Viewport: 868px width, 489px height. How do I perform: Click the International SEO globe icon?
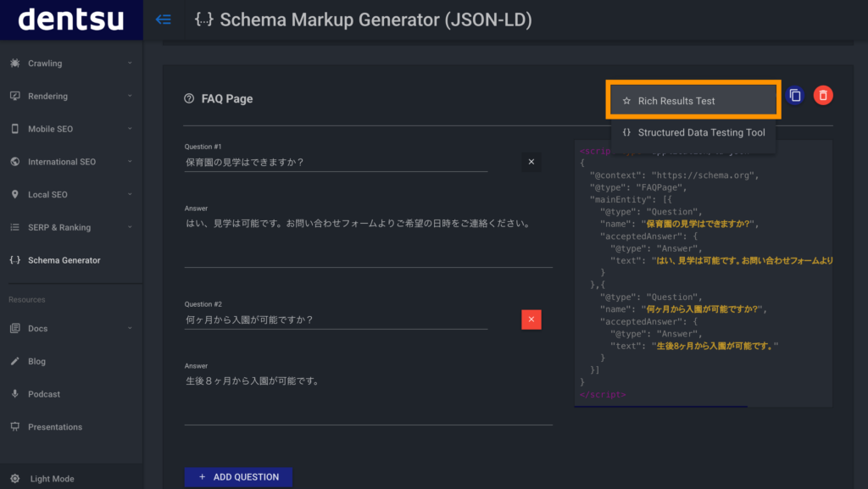(x=15, y=162)
